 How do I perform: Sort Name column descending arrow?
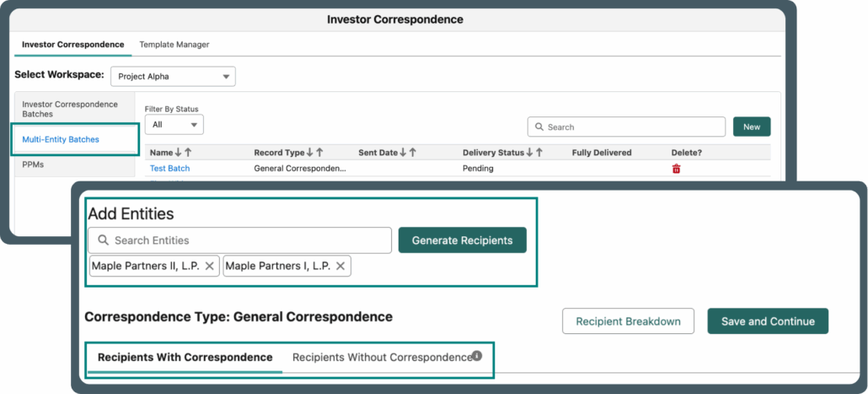[x=178, y=153]
